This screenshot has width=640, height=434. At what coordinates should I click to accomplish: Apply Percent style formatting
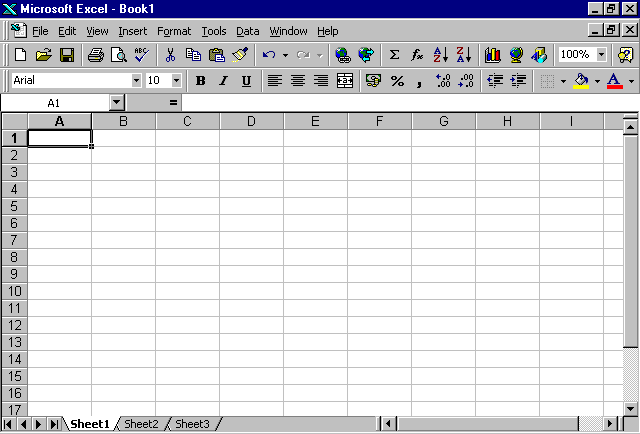coord(397,80)
